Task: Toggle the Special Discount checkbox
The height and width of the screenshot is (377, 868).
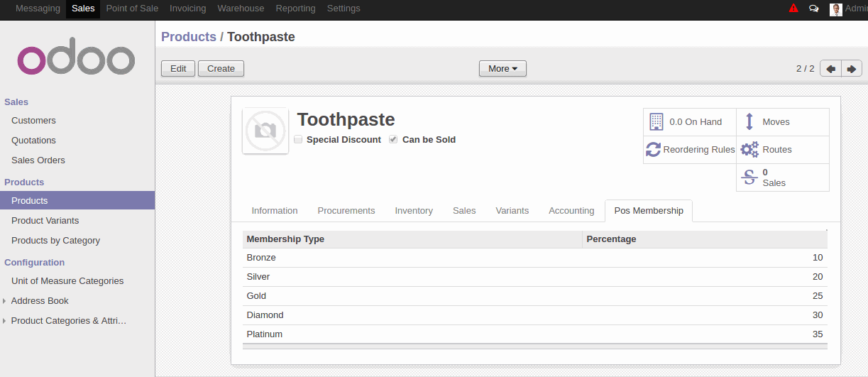Action: (x=298, y=140)
